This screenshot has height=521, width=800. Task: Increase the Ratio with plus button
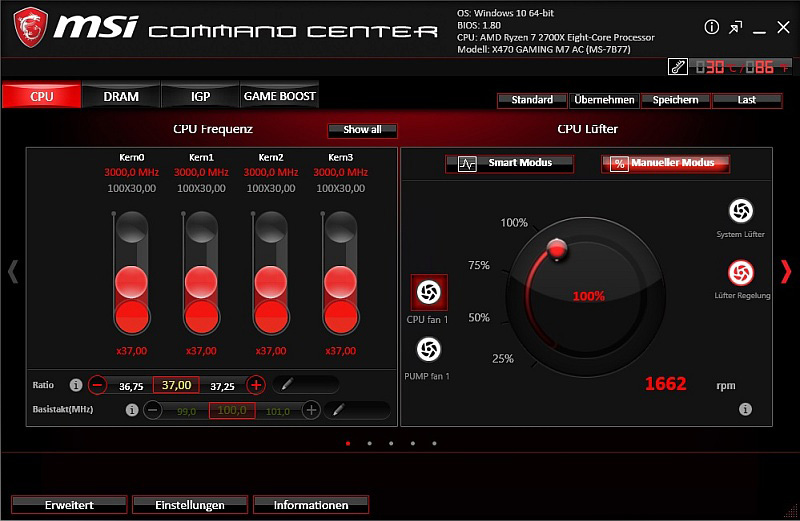(256, 385)
